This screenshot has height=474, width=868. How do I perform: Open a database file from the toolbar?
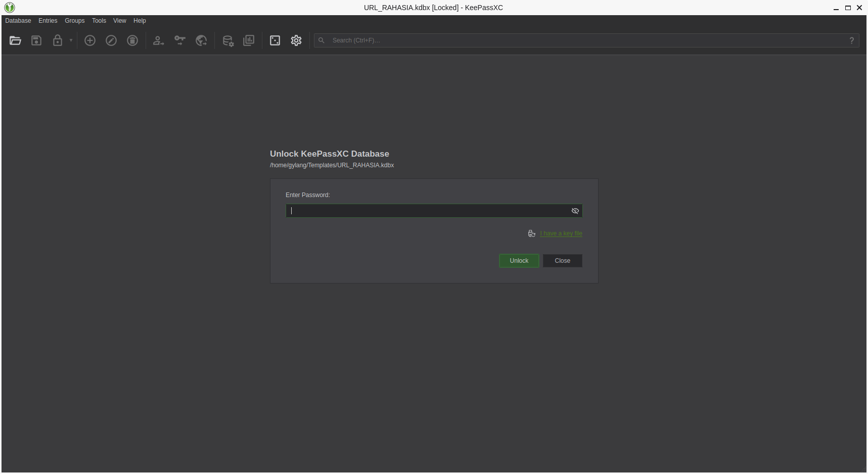[x=15, y=40]
